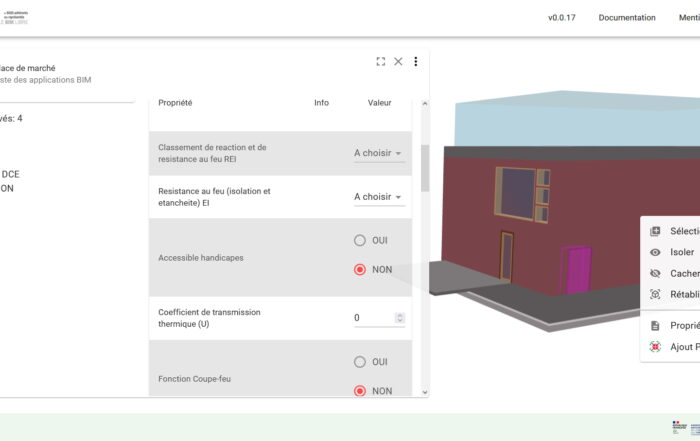
Task: Click the Sélection icon in context menu
Action: point(655,231)
